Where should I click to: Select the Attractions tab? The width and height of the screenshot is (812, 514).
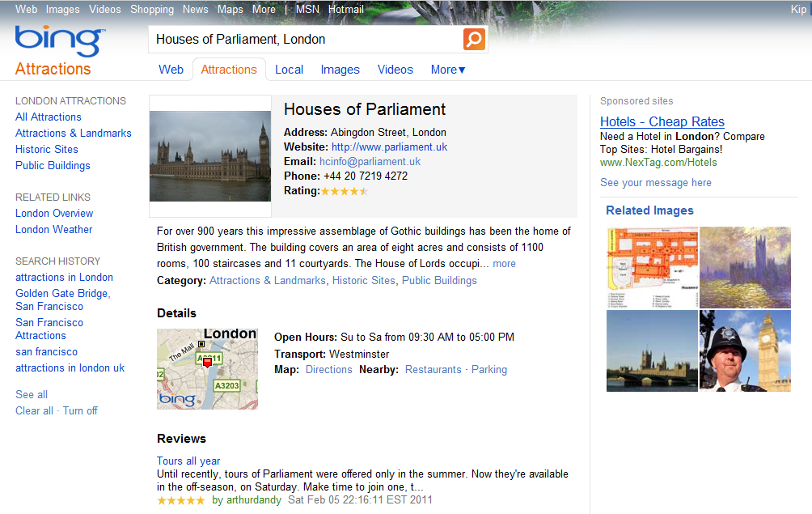[x=229, y=70]
